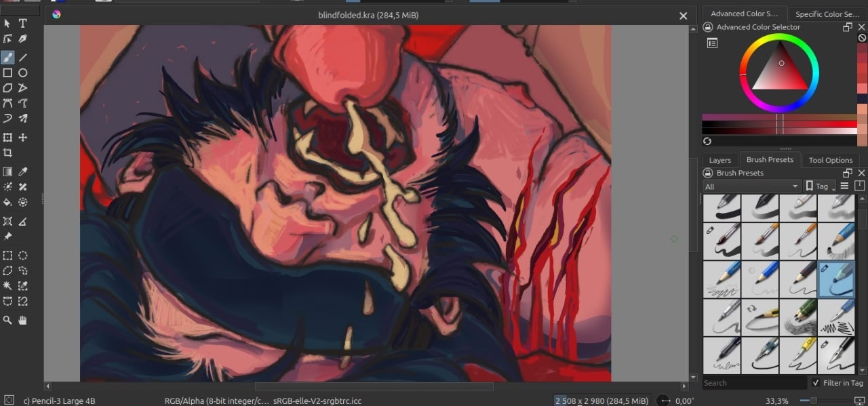Activate the Move tool
This screenshot has height=406, width=868.
(x=23, y=138)
